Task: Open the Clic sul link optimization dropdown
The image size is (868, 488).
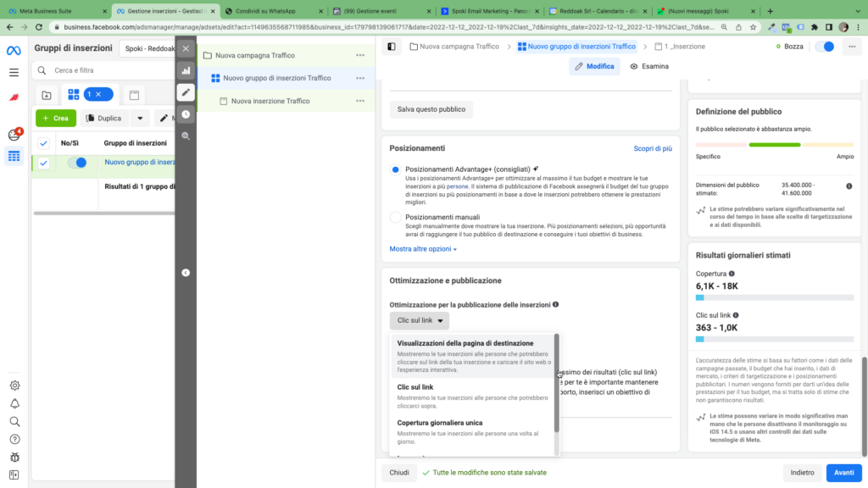Action: (420, 320)
